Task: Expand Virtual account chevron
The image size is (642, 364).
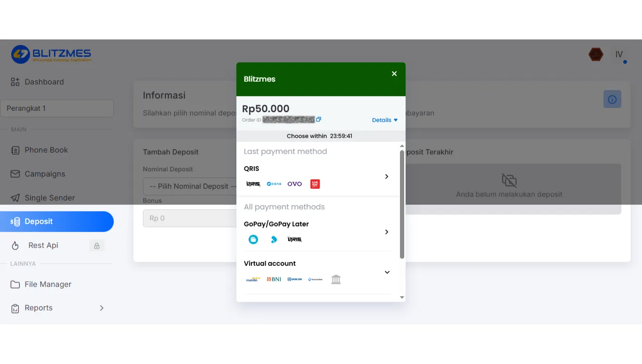Action: tap(387, 272)
